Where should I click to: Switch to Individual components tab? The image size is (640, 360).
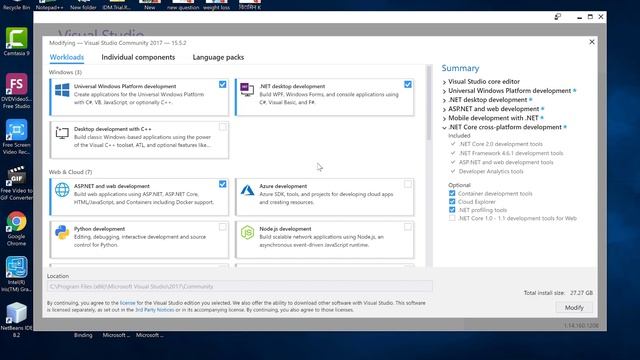(138, 57)
